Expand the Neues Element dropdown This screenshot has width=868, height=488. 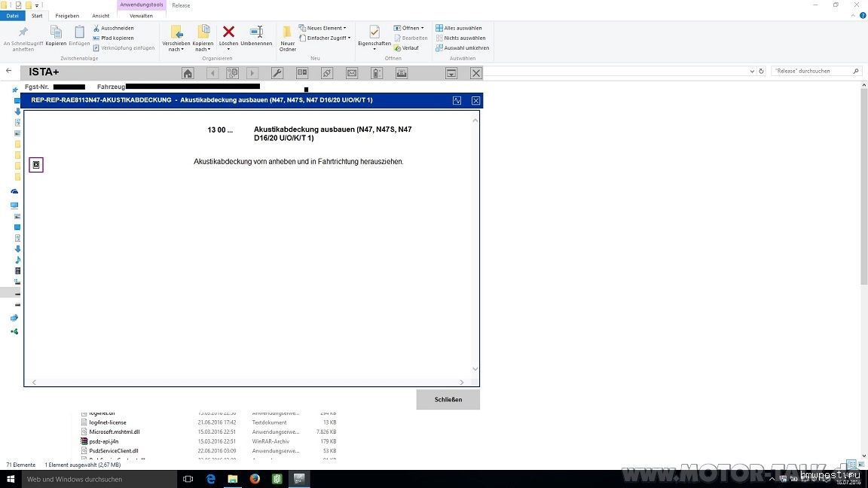(x=323, y=28)
